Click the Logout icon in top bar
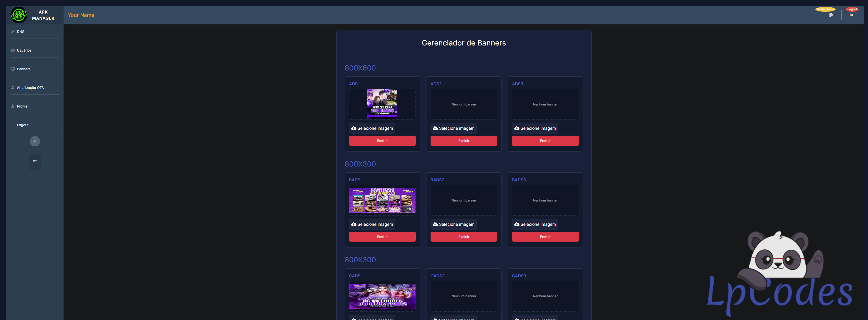Viewport: 868px width, 320px height. coord(851,15)
